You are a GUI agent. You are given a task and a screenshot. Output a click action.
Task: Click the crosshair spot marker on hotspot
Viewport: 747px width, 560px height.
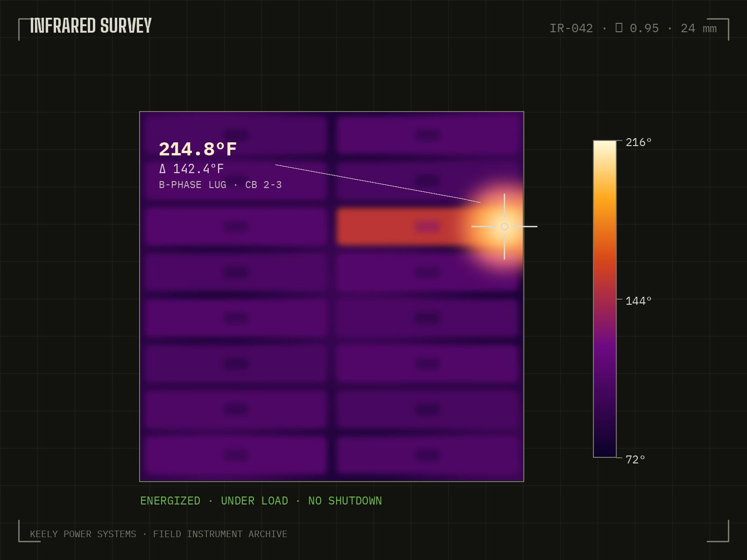pos(504,226)
